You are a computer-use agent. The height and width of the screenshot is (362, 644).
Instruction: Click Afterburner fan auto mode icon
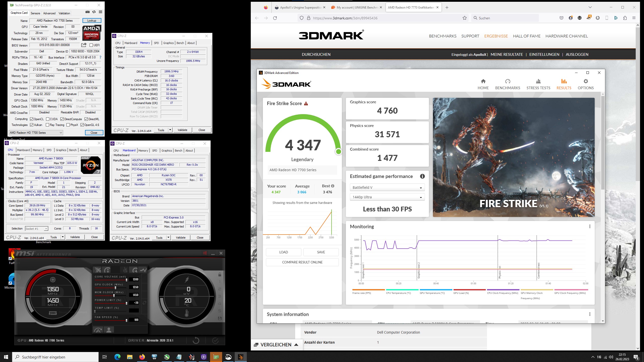(x=98, y=330)
